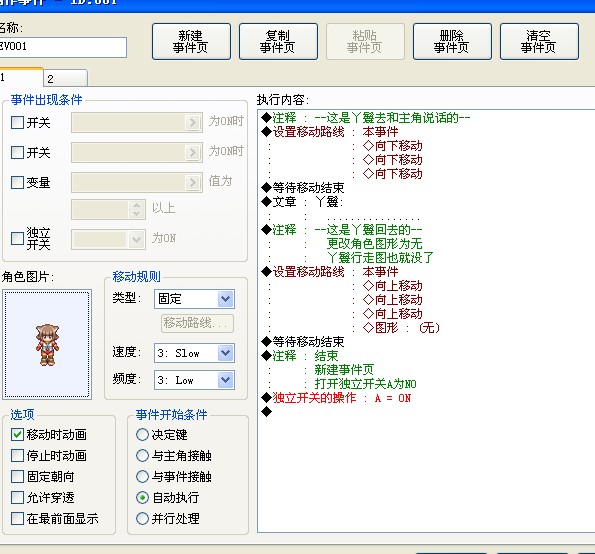This screenshot has width=595, height=554.
Task: Check the 在最前面显示 option
Action: pyautogui.click(x=17, y=518)
